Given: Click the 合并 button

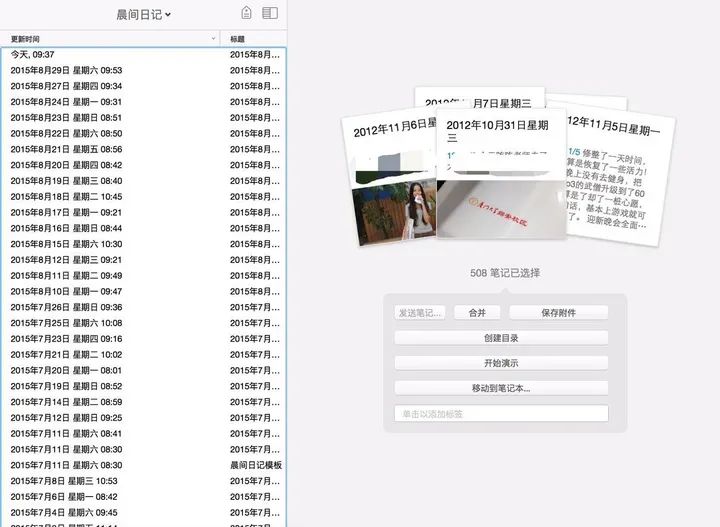Looking at the screenshot, I should point(477,313).
